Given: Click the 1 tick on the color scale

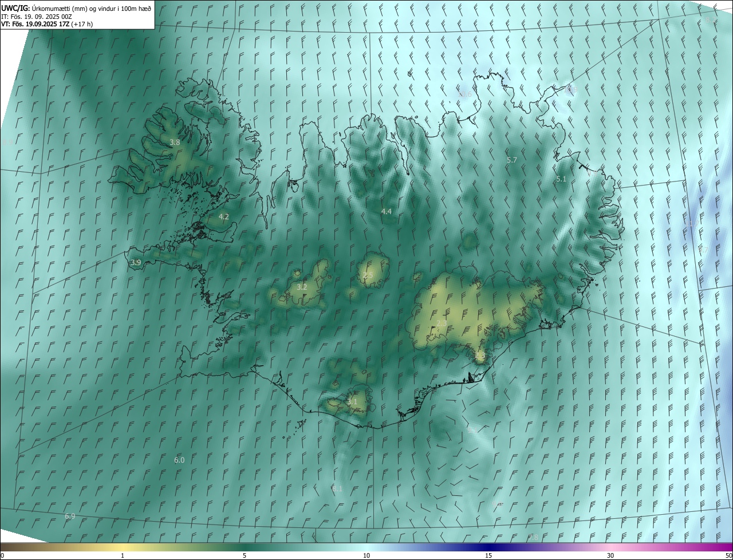Looking at the screenshot, I should [x=123, y=555].
